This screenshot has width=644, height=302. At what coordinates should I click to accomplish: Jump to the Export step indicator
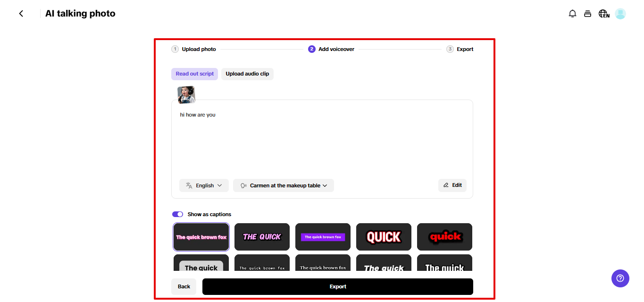tap(460, 49)
